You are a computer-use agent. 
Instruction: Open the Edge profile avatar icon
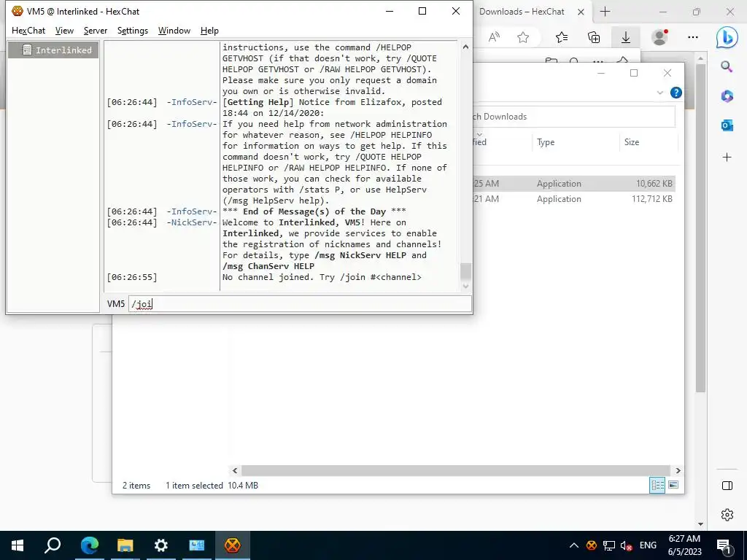coord(659,37)
